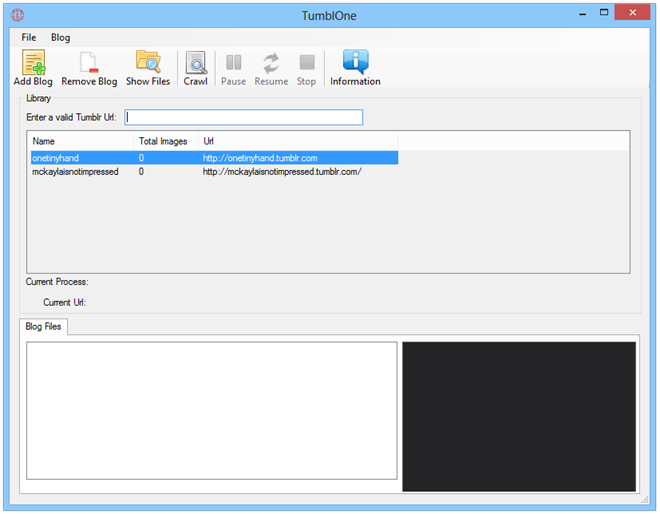Open the Blog menu
This screenshot has height=514, width=660.
[x=61, y=37]
